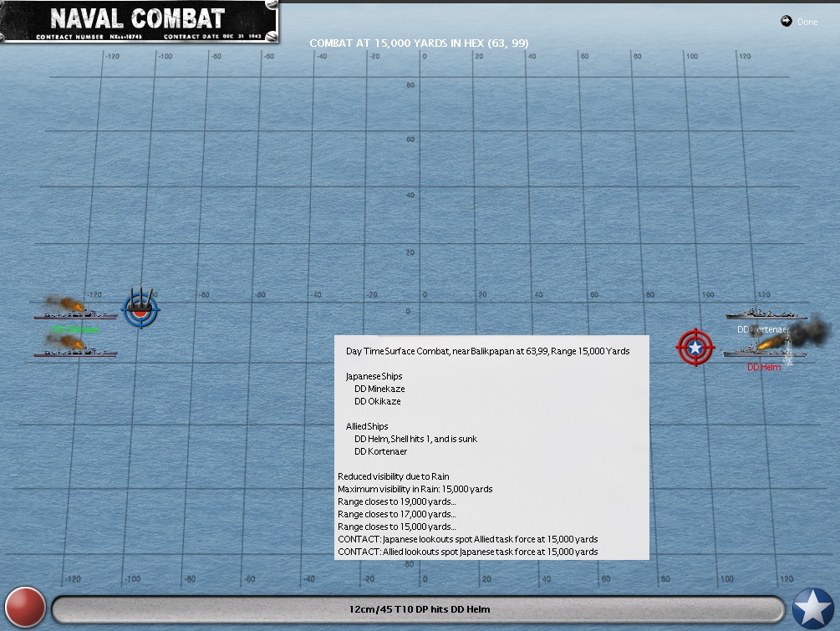Click the '12cm/45 T10 DP hits DD Helm' message bar
The image size is (840, 631).
click(x=419, y=609)
